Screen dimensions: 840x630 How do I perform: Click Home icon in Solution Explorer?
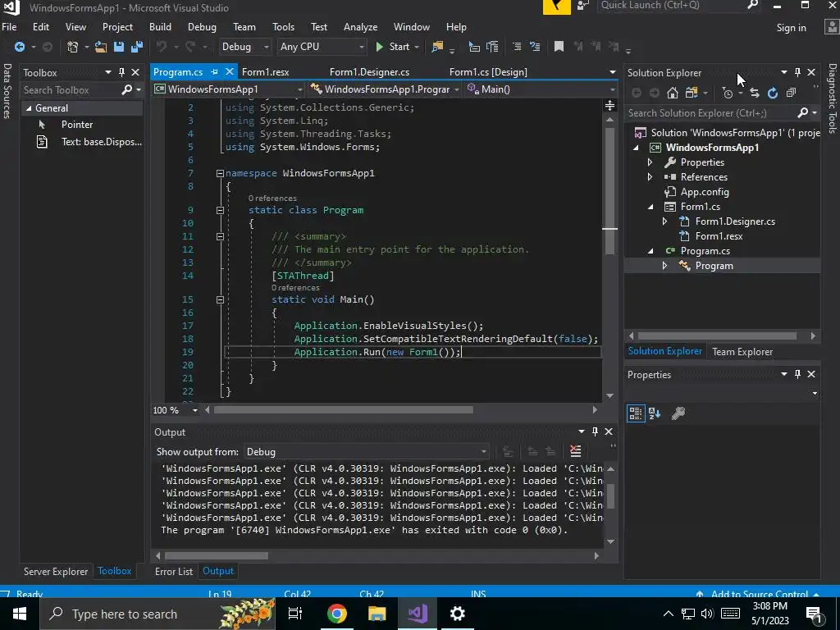click(673, 94)
